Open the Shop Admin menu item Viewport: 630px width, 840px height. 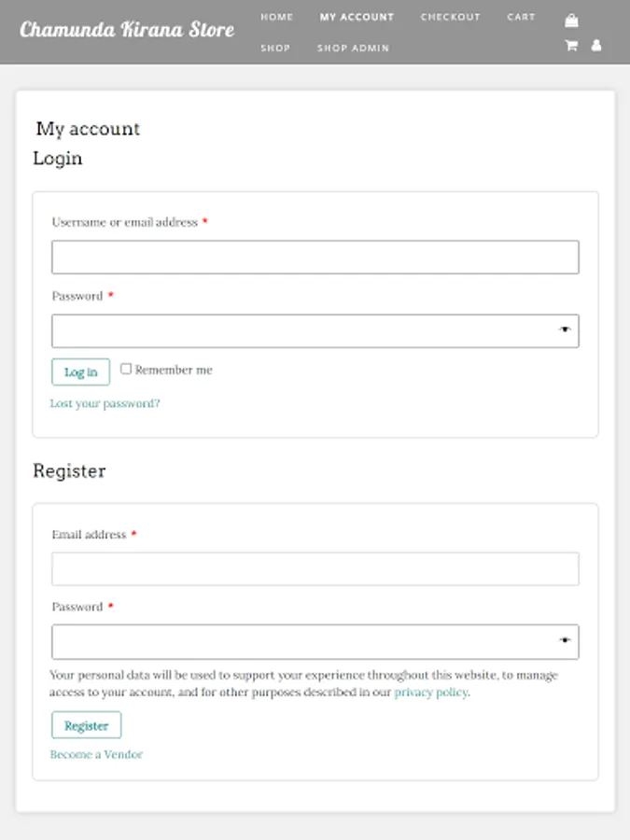[353, 48]
